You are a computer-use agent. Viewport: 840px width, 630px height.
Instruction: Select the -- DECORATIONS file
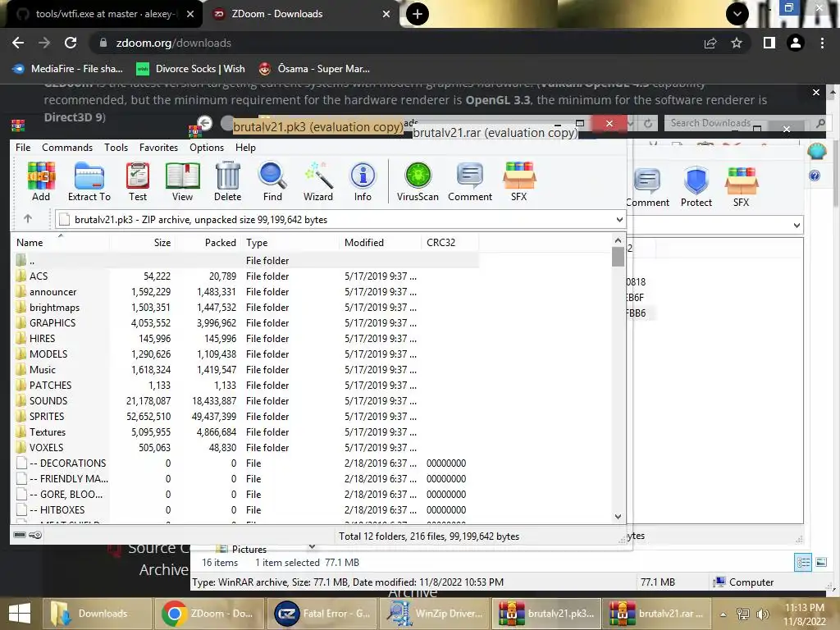point(67,463)
